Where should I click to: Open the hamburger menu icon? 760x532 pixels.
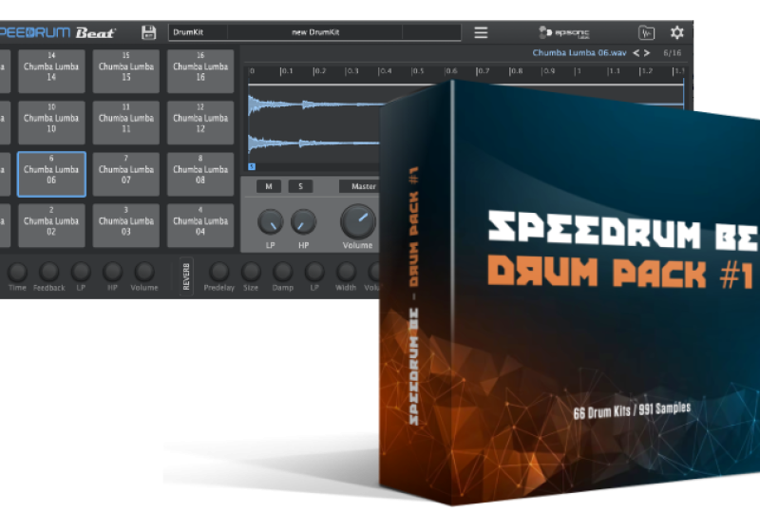481,32
